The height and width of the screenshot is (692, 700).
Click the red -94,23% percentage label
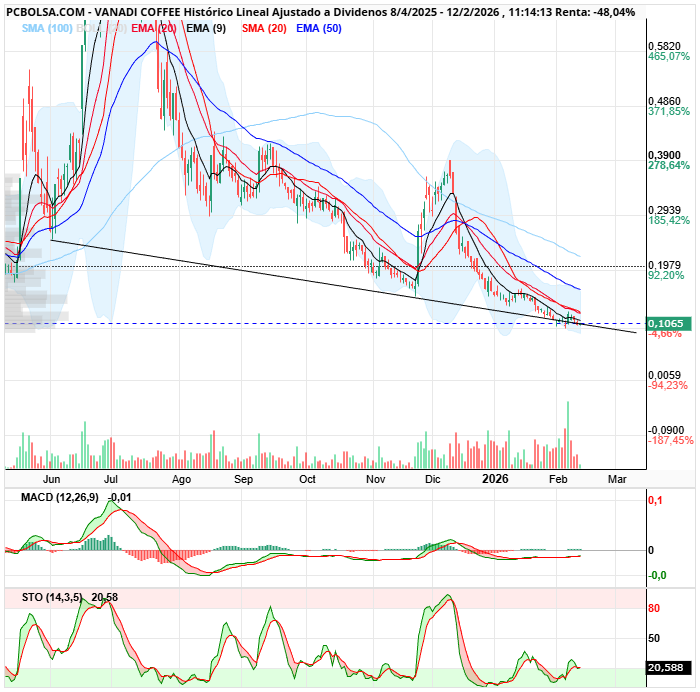pos(667,385)
